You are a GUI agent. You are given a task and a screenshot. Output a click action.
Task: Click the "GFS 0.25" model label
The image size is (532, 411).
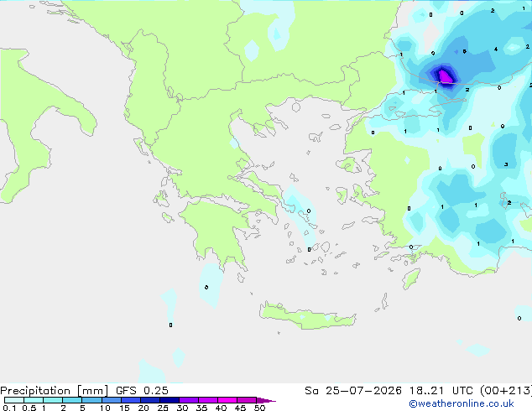pyautogui.click(x=142, y=391)
